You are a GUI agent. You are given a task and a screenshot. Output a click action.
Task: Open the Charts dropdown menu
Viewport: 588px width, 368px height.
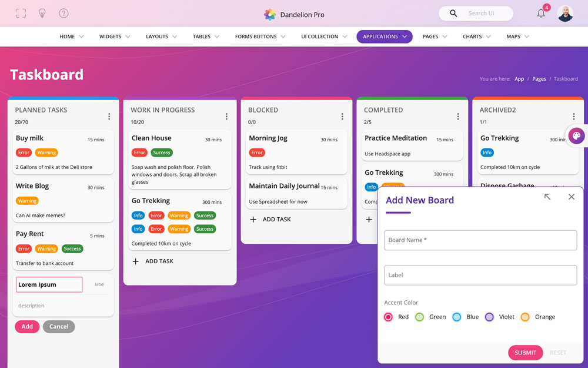(x=477, y=37)
